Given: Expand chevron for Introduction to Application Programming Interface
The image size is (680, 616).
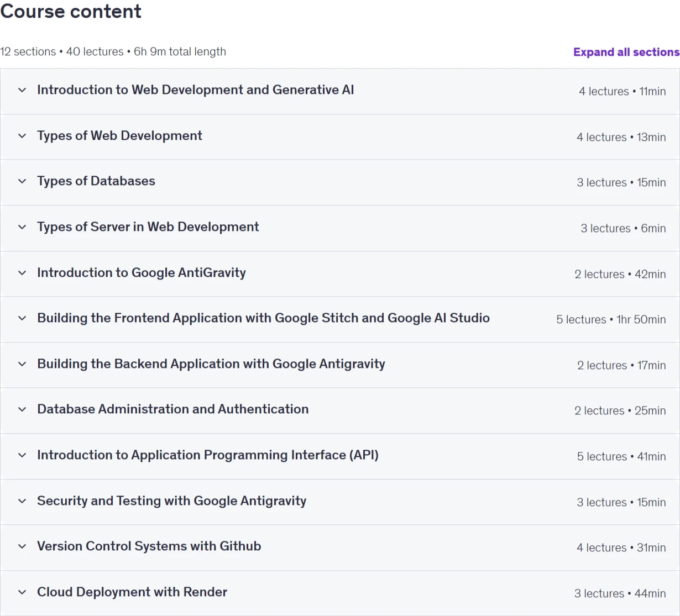Looking at the screenshot, I should click(x=22, y=455).
